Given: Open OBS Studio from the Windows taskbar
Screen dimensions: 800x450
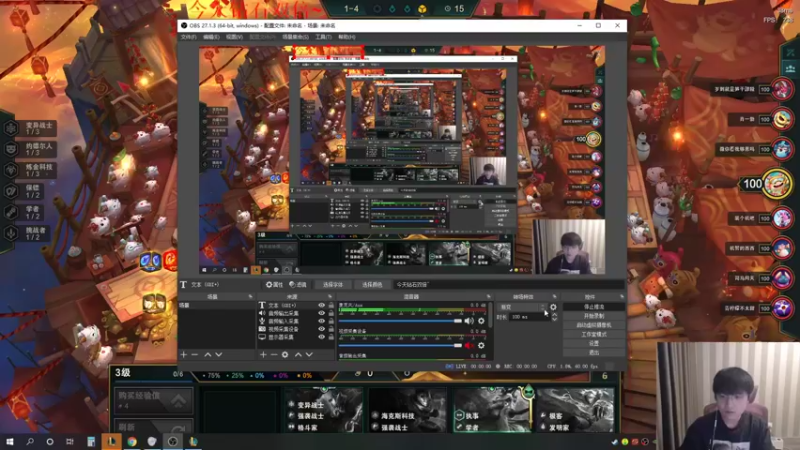Looking at the screenshot, I should (x=172, y=441).
